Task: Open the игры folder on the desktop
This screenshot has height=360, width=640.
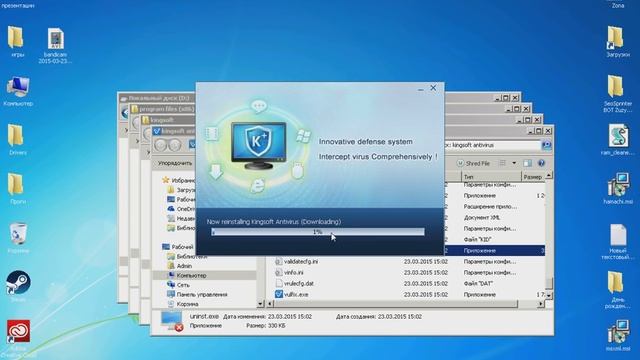Action: coord(17,42)
